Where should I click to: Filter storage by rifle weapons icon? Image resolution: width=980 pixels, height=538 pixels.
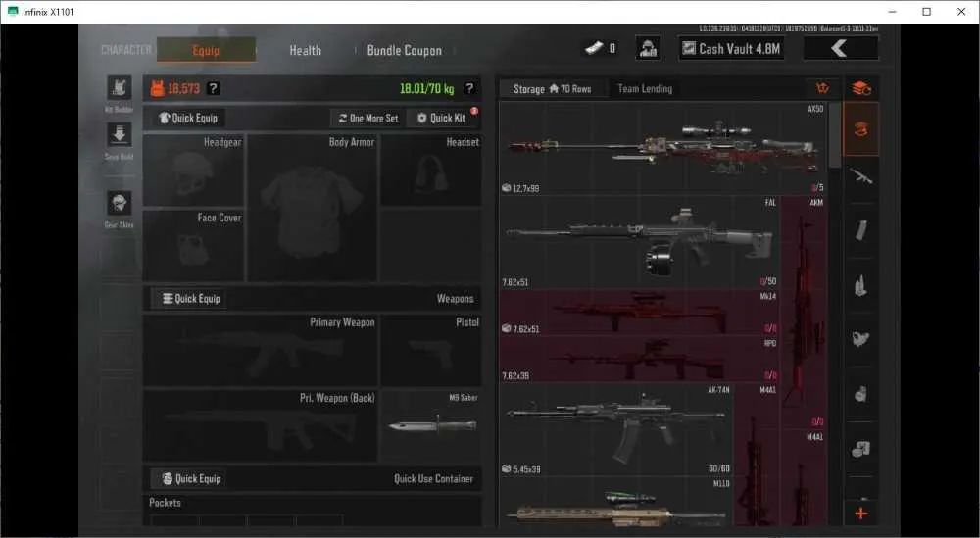coord(861,176)
